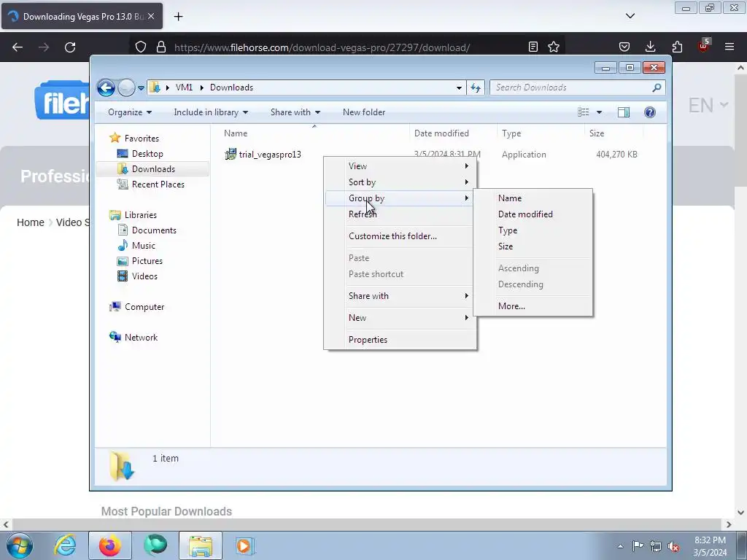Open a new Firefox tab
Viewport: 747px width, 560px height.
pos(178,17)
